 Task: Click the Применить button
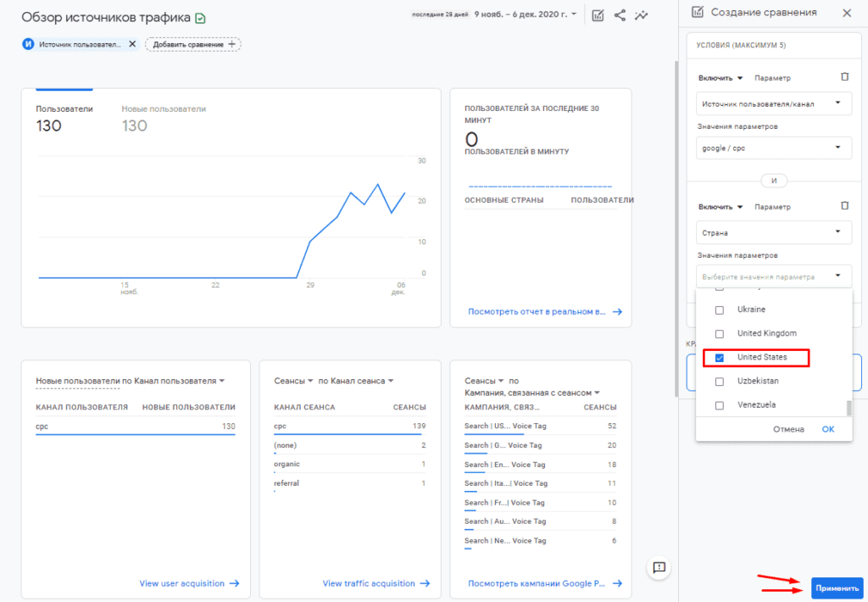[837, 588]
